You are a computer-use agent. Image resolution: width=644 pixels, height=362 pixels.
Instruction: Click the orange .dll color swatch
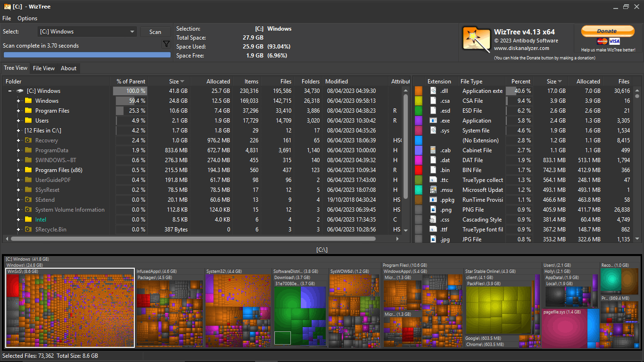click(x=418, y=91)
